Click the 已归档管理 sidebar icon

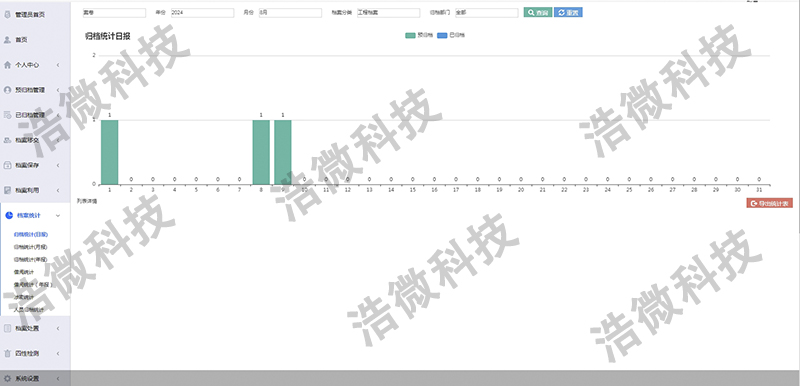coord(7,115)
